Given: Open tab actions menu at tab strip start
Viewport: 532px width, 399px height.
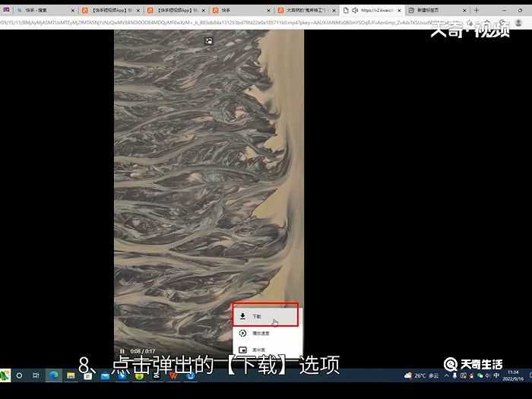Looking at the screenshot, I should (6, 10).
